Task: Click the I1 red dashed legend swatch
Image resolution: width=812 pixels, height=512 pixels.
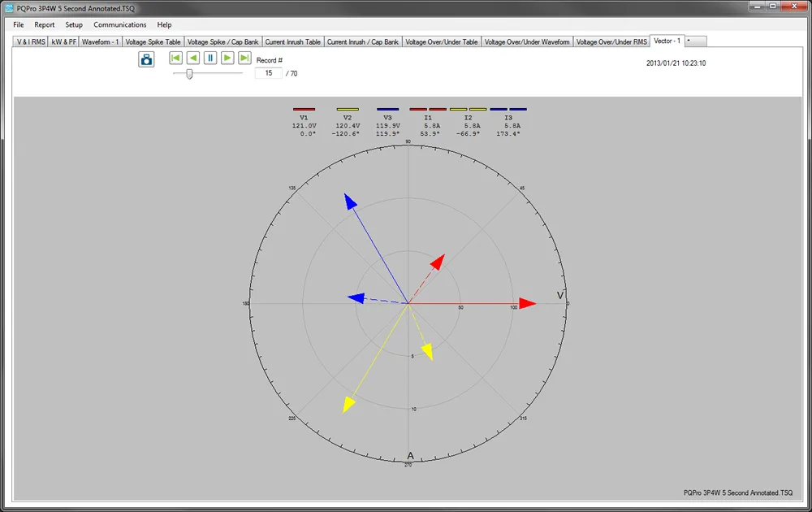Action: [x=428, y=110]
